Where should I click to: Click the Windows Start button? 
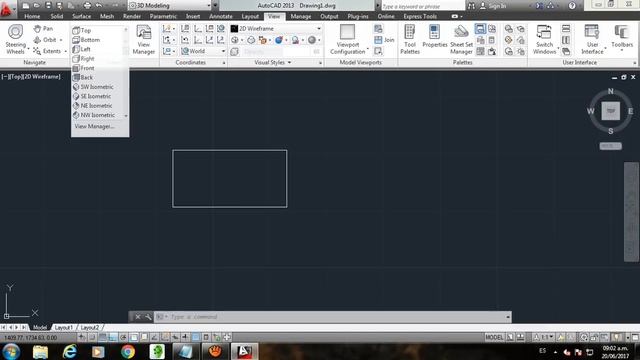coord(11,351)
